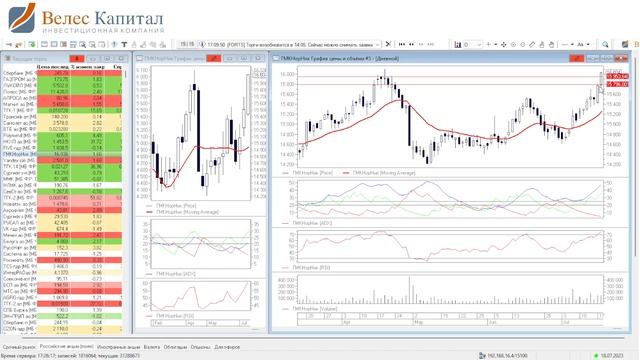Expand the FORTS message dropdown arrow

tap(378, 44)
